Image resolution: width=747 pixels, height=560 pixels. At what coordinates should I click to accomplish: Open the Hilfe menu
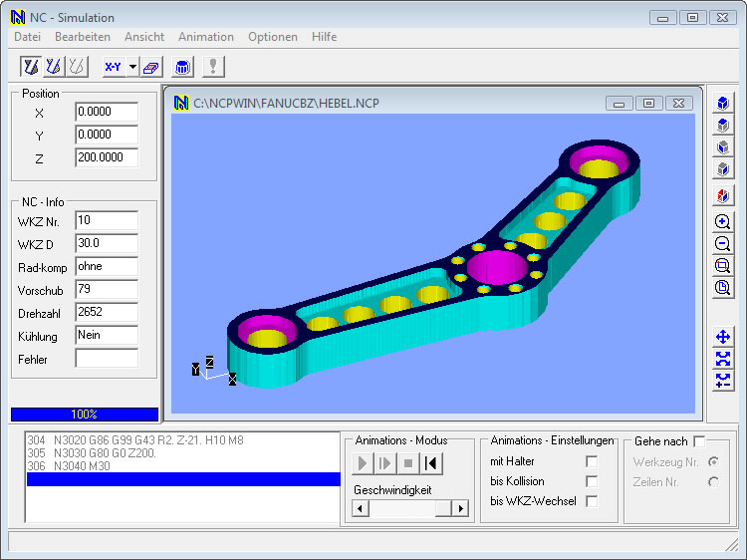324,37
